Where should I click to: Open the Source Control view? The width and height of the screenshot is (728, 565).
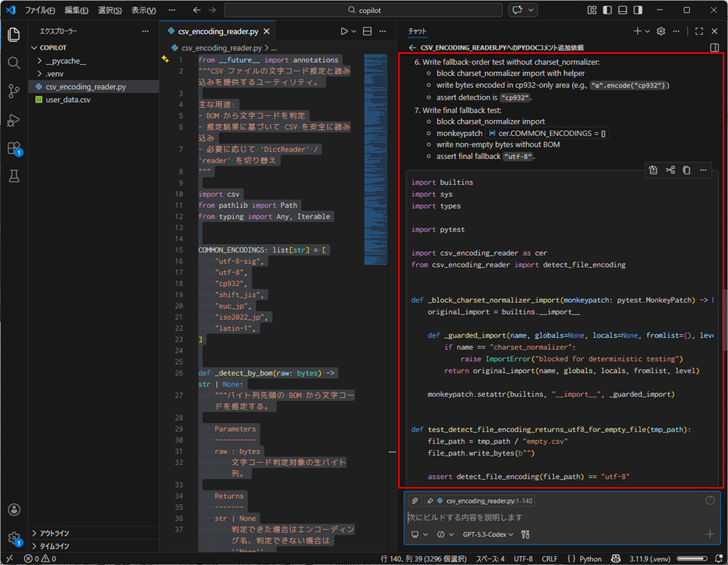point(14,91)
